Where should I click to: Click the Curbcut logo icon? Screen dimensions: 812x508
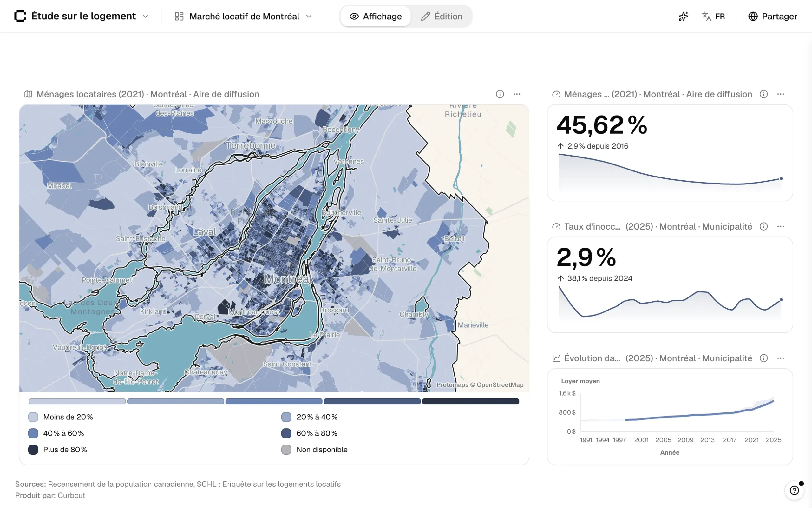21,16
